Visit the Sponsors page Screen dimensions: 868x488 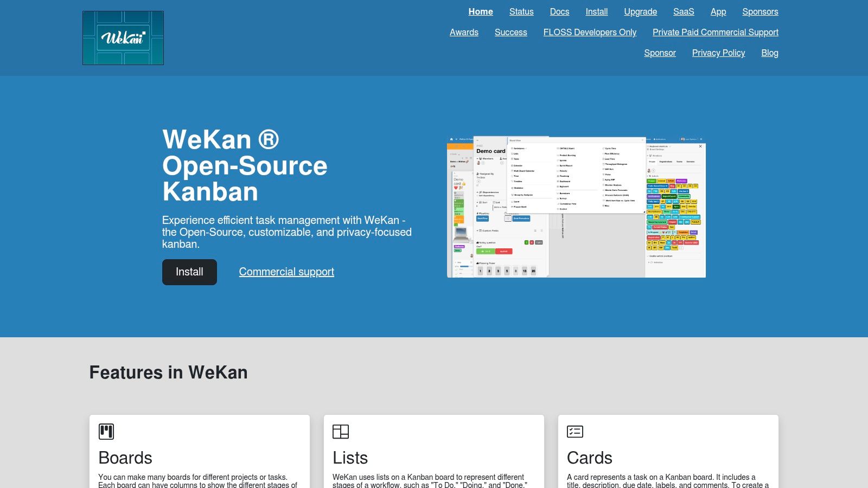click(760, 11)
